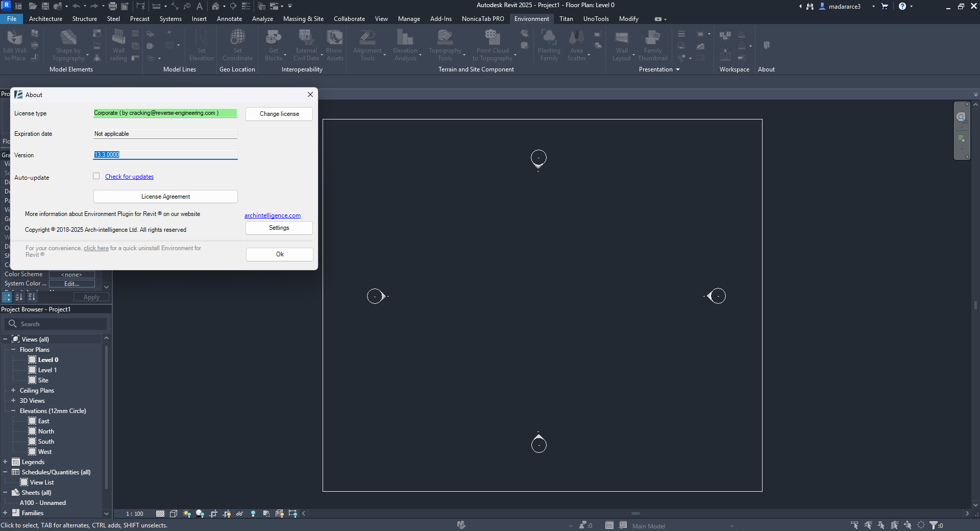Screen dimensions: 980x531
Task: Toggle Thin Lines in quick access toolbar
Action: [x=246, y=6]
